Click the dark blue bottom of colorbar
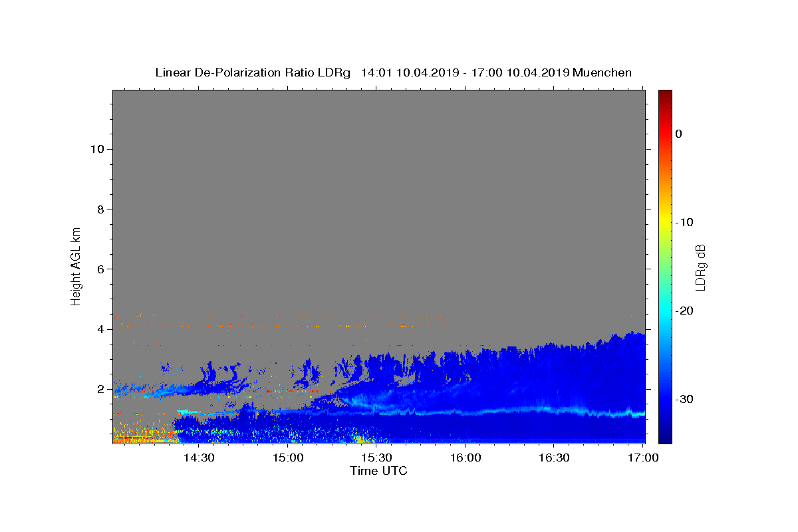Screen dimensions: 798x532 [665, 436]
